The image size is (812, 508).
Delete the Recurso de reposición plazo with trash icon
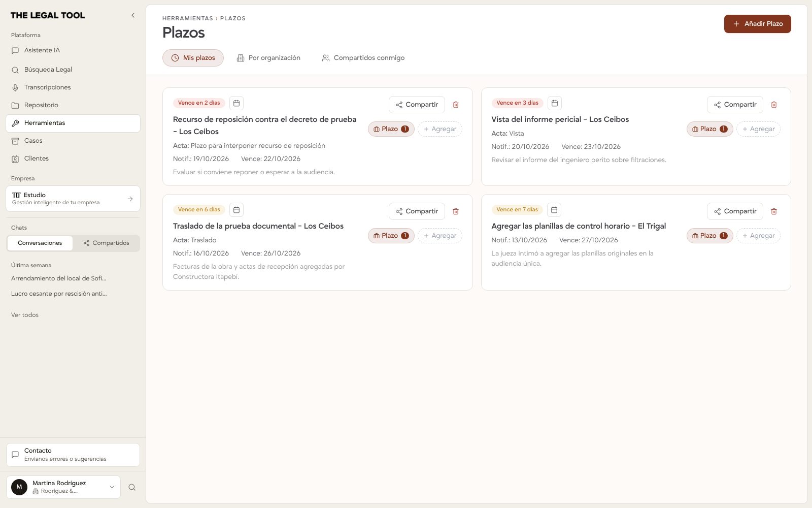[456, 105]
